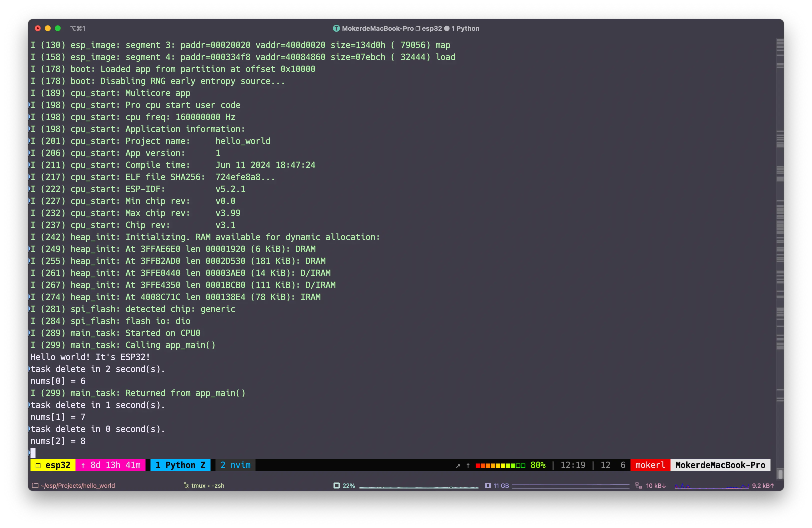Minimize window using the yellow button
The width and height of the screenshot is (812, 528).
(x=48, y=28)
